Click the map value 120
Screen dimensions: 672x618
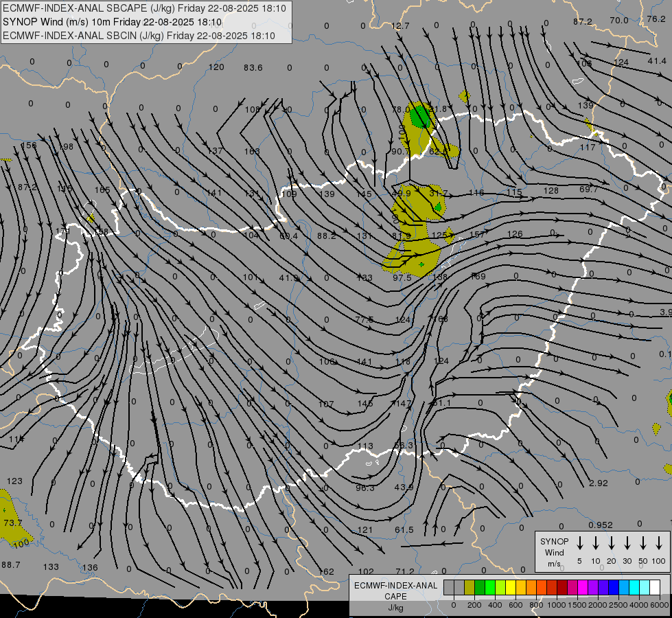tap(216, 67)
